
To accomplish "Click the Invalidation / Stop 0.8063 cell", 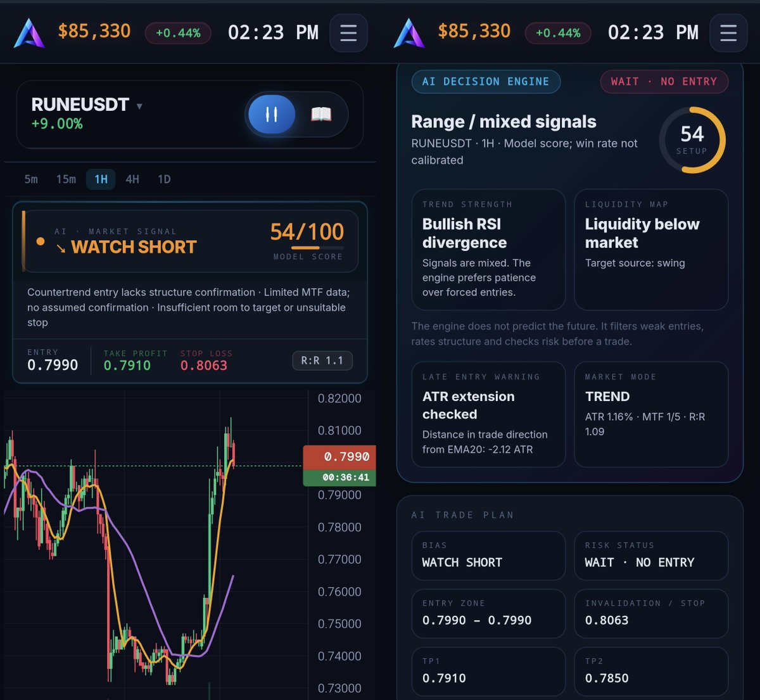I will pos(651,614).
